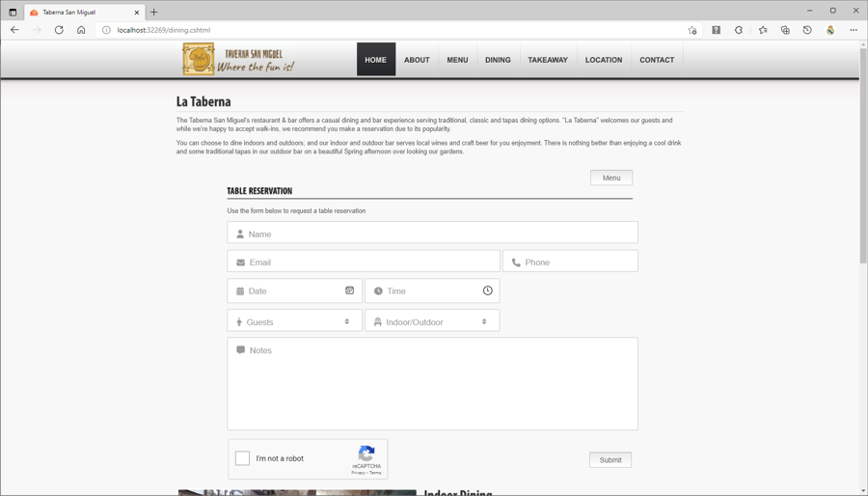
Task: Open Collections icon in toolbar
Action: [785, 30]
